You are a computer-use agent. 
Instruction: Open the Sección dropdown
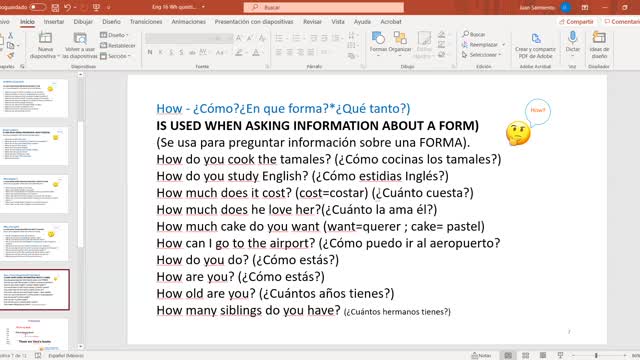(x=116, y=56)
